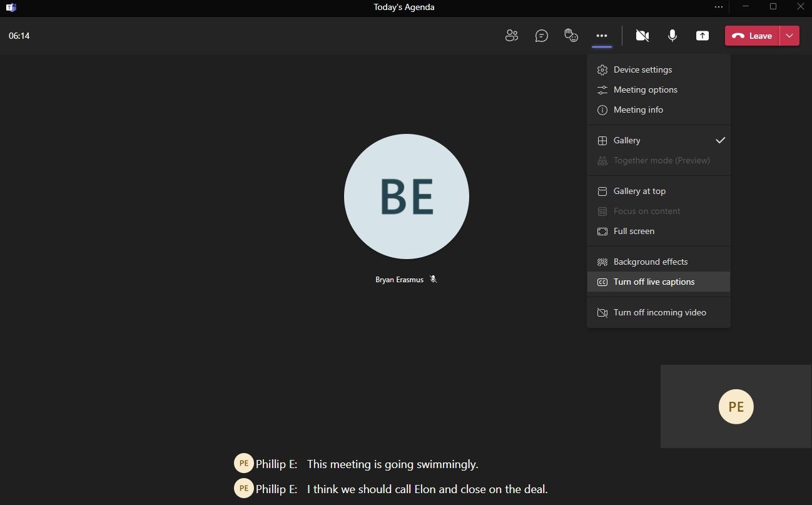Select Meeting options menu entry

click(x=645, y=90)
